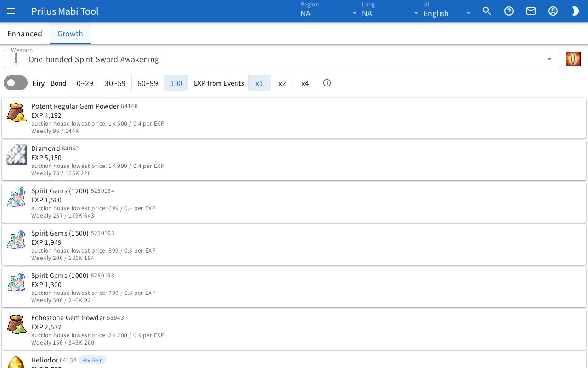
Task: Set EXP from Events to x4
Action: click(305, 83)
